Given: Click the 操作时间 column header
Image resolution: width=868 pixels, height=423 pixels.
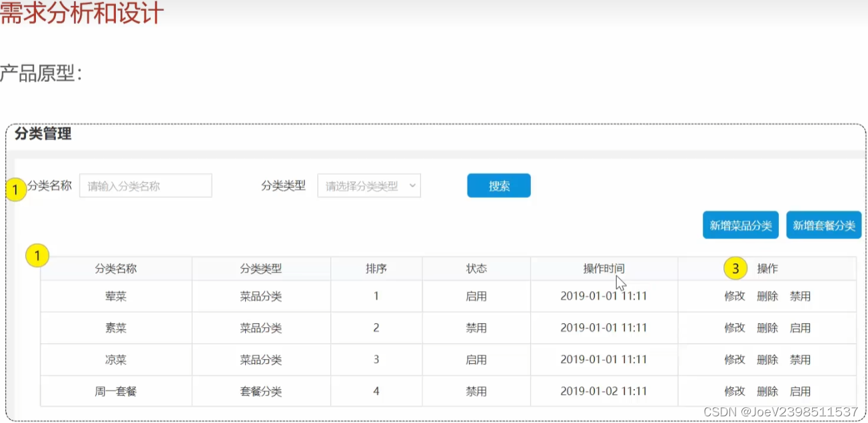Looking at the screenshot, I should [x=603, y=268].
